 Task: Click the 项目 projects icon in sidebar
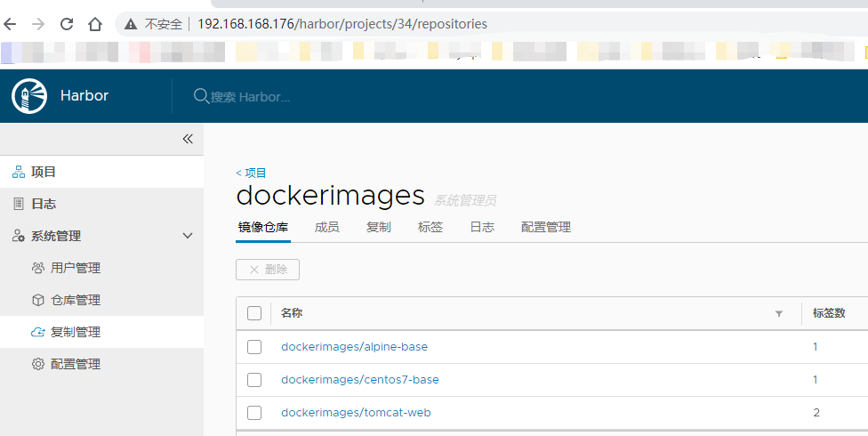(x=19, y=172)
